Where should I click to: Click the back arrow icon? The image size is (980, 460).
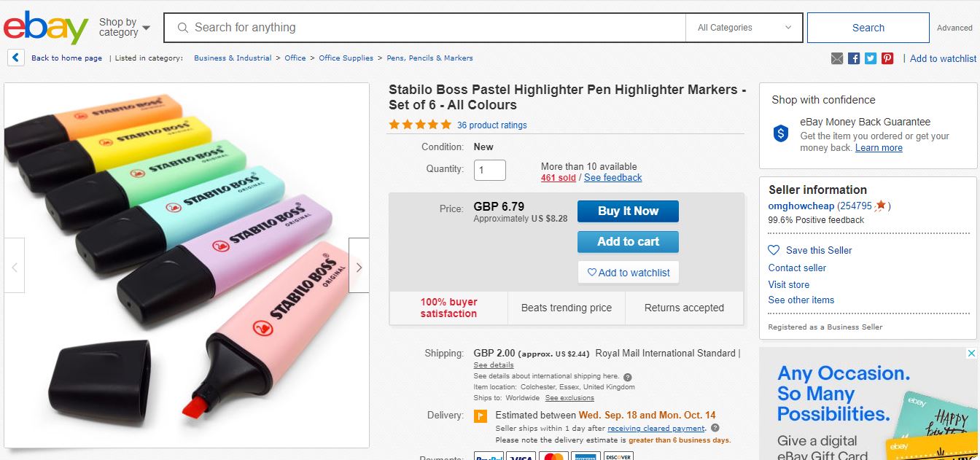tap(15, 58)
